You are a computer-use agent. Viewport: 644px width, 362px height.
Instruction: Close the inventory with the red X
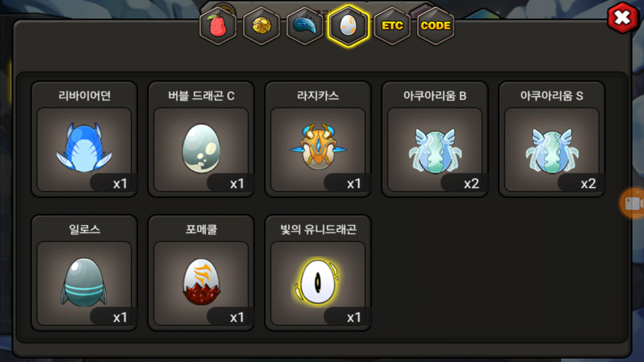pyautogui.click(x=623, y=18)
